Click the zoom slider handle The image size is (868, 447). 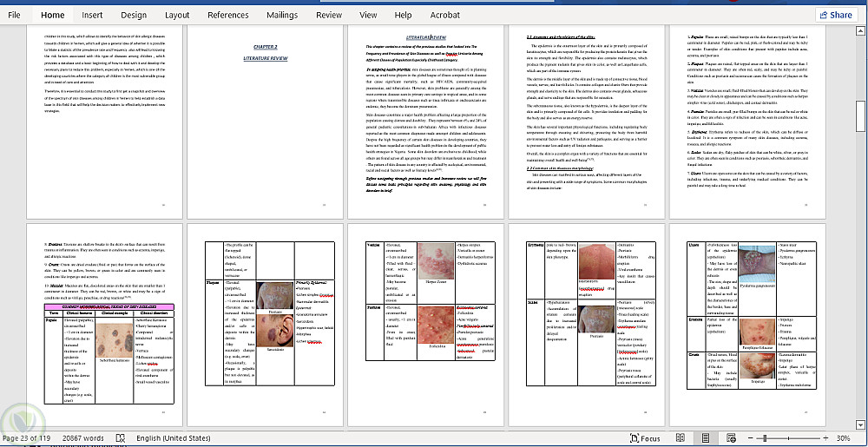coord(765,438)
